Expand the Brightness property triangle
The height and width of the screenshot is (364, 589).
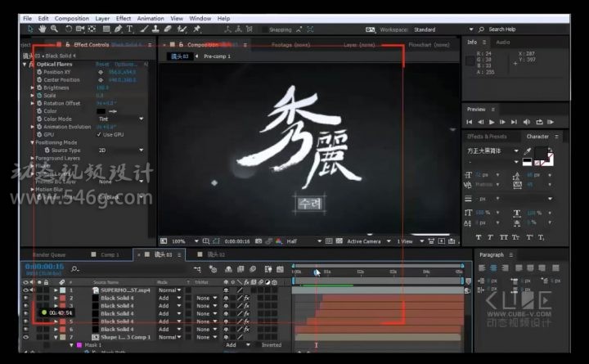34,88
